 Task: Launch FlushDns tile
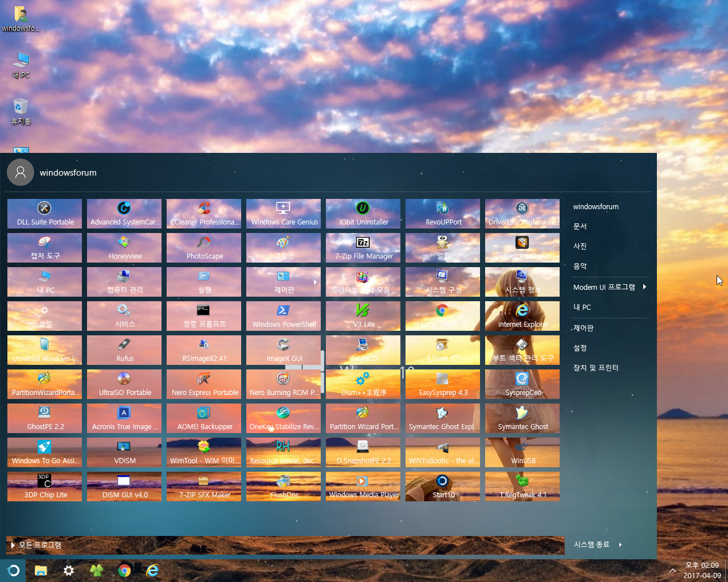click(283, 487)
